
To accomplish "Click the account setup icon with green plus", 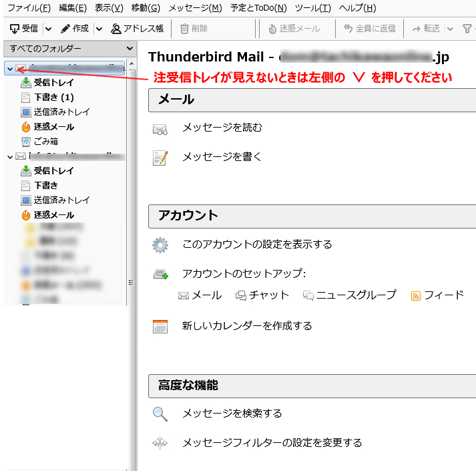I will [x=161, y=274].
